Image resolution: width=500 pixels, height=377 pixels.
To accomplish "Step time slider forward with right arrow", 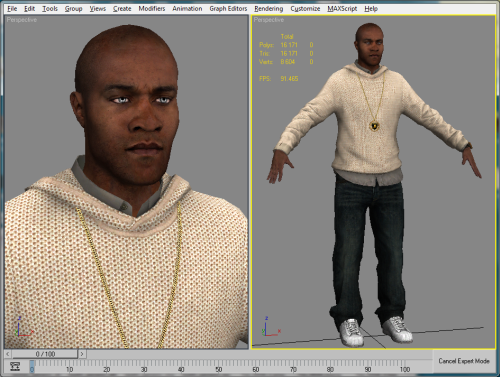I will pyautogui.click(x=82, y=354).
